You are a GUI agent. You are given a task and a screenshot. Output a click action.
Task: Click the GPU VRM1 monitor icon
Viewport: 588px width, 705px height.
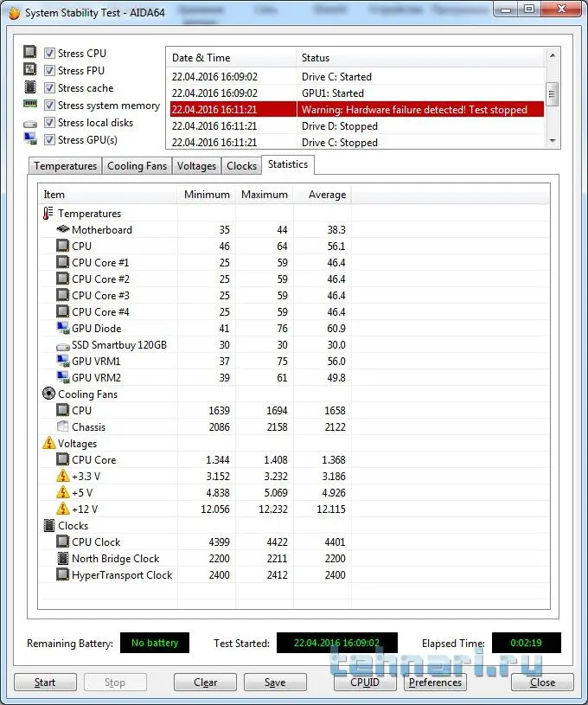tap(62, 361)
